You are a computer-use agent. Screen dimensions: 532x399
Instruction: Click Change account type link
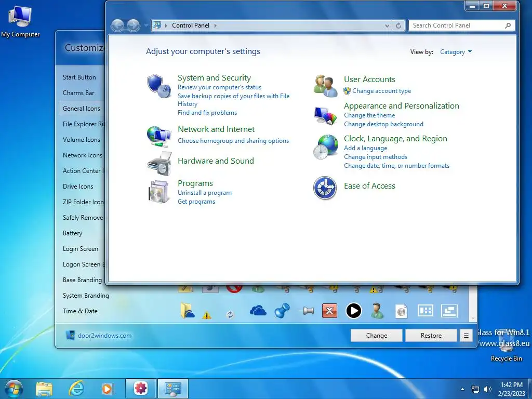[381, 91]
